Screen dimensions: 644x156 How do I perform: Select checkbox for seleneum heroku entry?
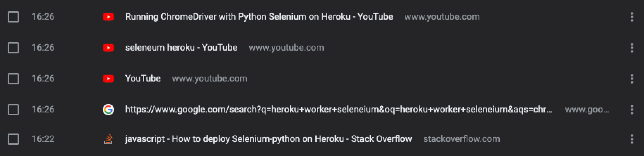pos(13,48)
